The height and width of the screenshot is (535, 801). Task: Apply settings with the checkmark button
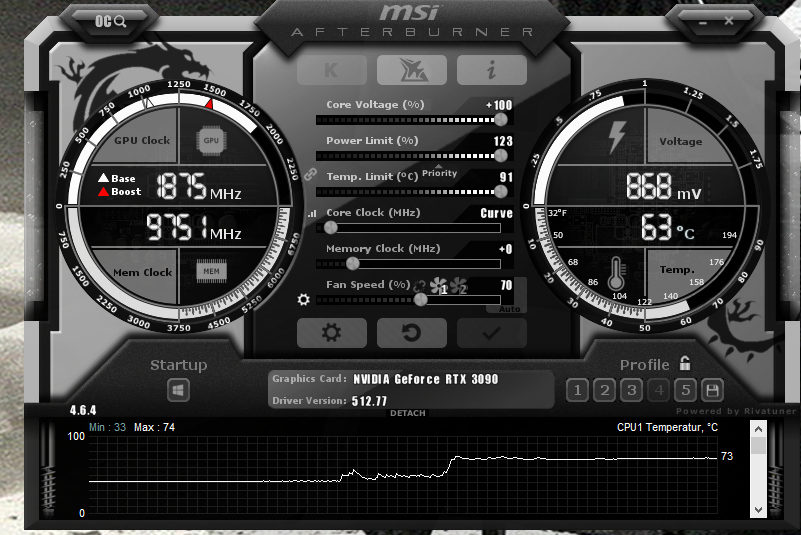click(x=491, y=333)
